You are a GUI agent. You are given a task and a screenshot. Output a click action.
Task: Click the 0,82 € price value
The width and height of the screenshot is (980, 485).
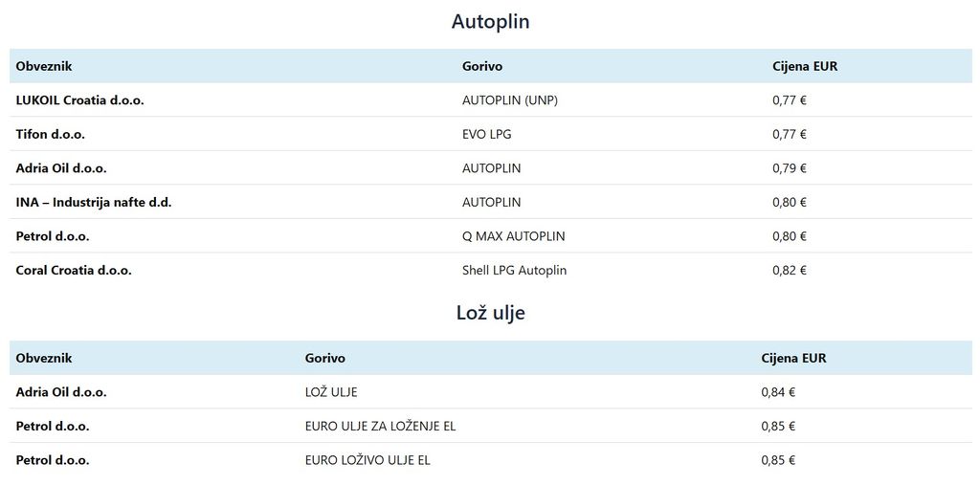[790, 270]
